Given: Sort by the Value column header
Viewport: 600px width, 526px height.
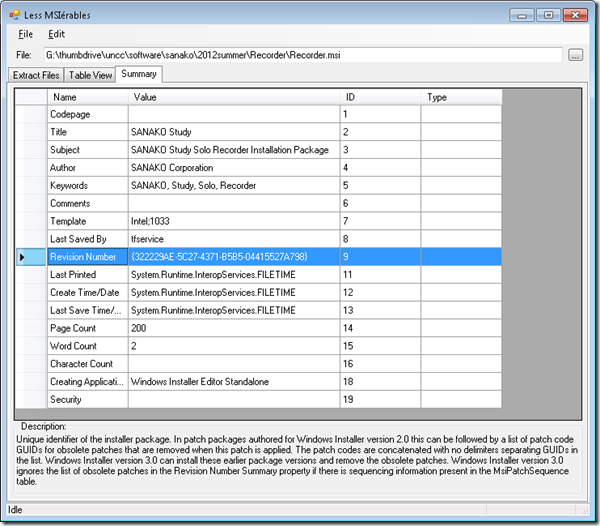Looking at the screenshot, I should (233, 97).
